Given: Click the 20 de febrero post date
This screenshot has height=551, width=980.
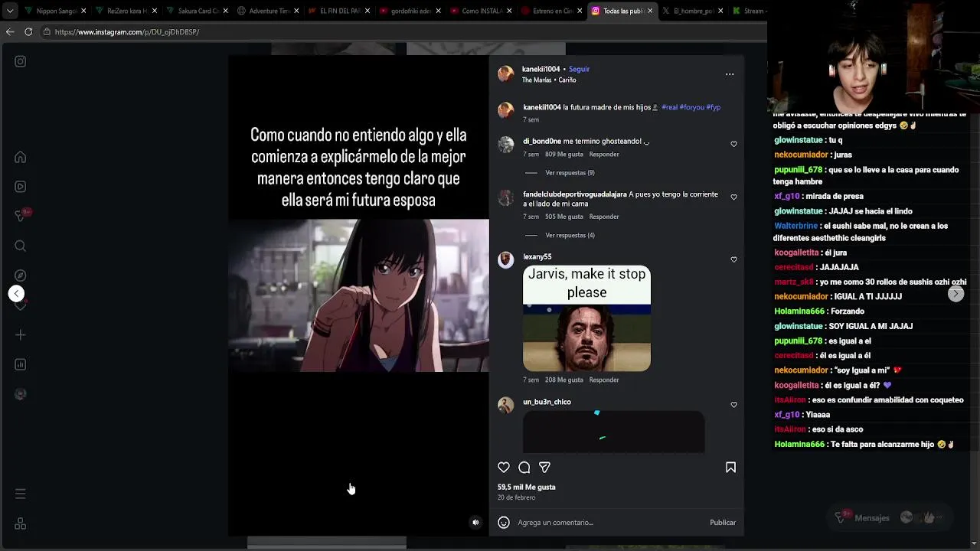Looking at the screenshot, I should 517,497.
